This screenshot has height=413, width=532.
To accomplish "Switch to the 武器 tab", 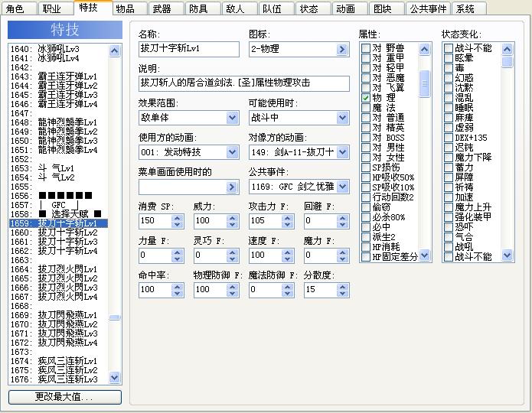I will coord(166,8).
